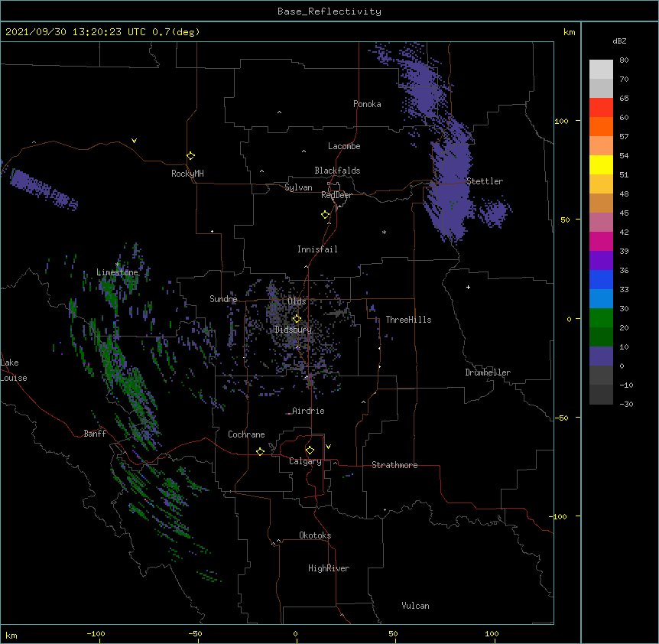659x644 pixels.
Task: Pick the violet 39 dBZ legend swatch
Action: pyautogui.click(x=601, y=261)
